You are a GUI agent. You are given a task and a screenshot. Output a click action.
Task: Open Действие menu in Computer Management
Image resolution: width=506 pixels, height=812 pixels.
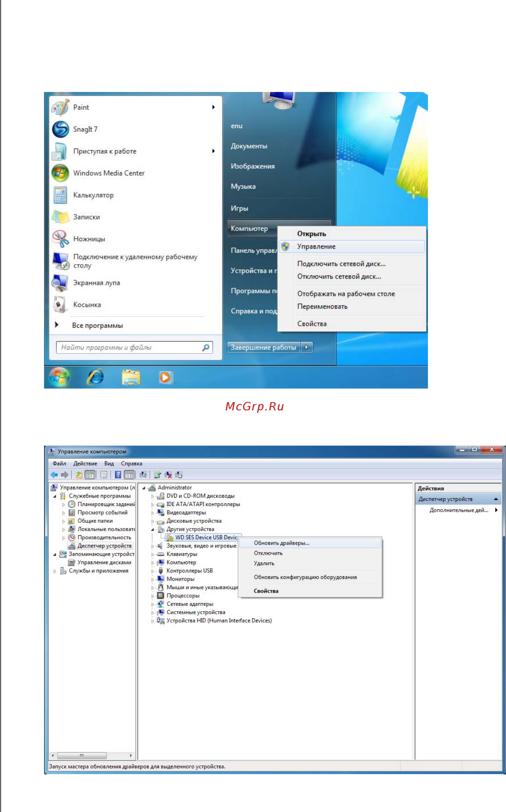(85, 463)
